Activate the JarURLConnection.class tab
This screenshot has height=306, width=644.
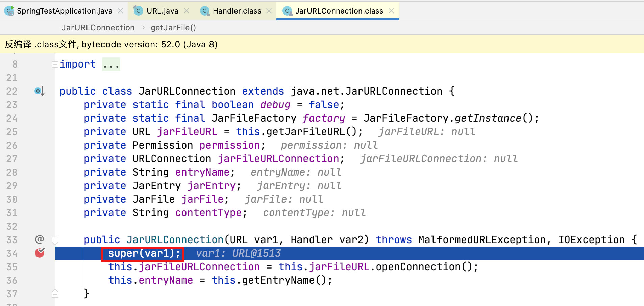click(x=339, y=11)
